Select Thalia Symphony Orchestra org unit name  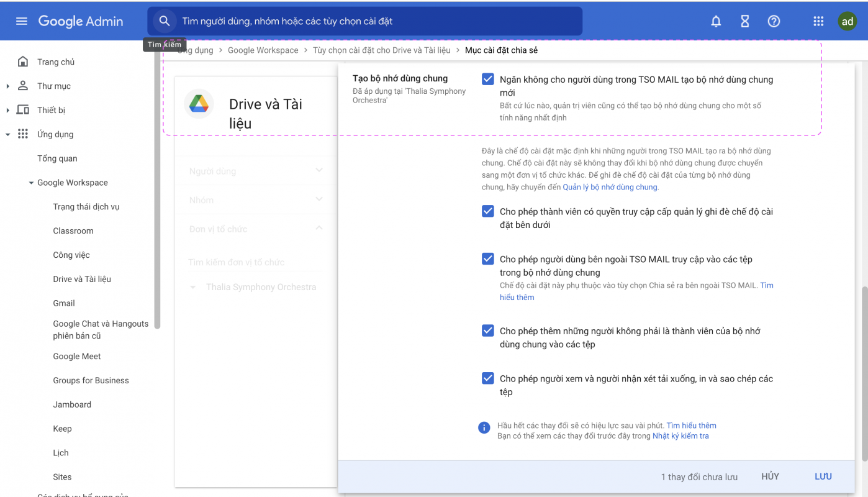coord(261,288)
